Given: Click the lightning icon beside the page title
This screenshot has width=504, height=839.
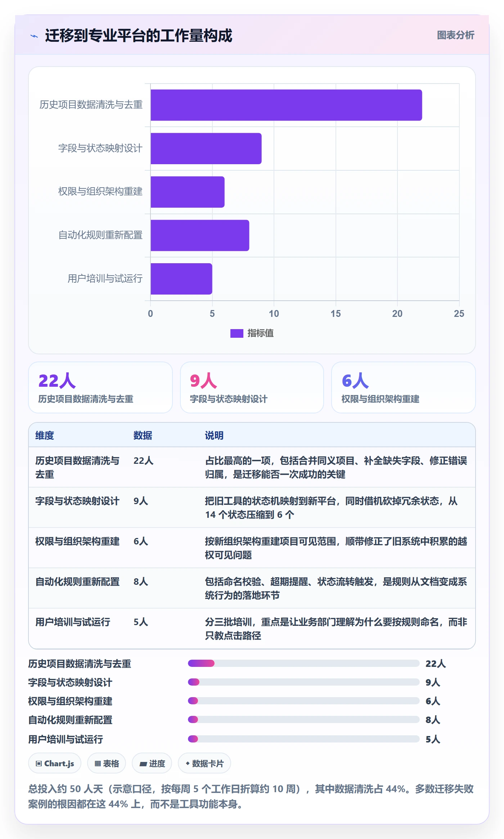Looking at the screenshot, I should (x=34, y=36).
